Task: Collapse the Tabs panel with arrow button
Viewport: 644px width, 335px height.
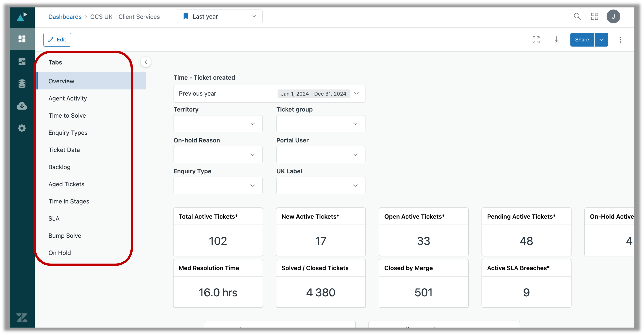Action: [146, 62]
